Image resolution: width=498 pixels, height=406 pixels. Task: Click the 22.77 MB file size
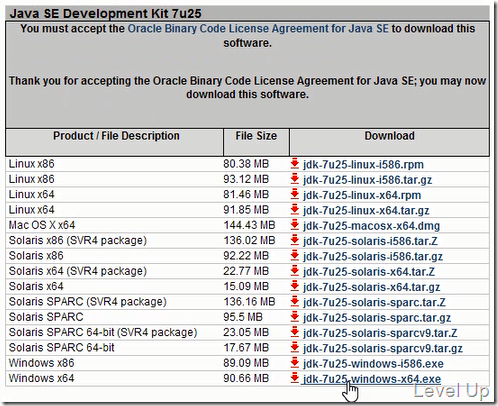[x=246, y=271]
